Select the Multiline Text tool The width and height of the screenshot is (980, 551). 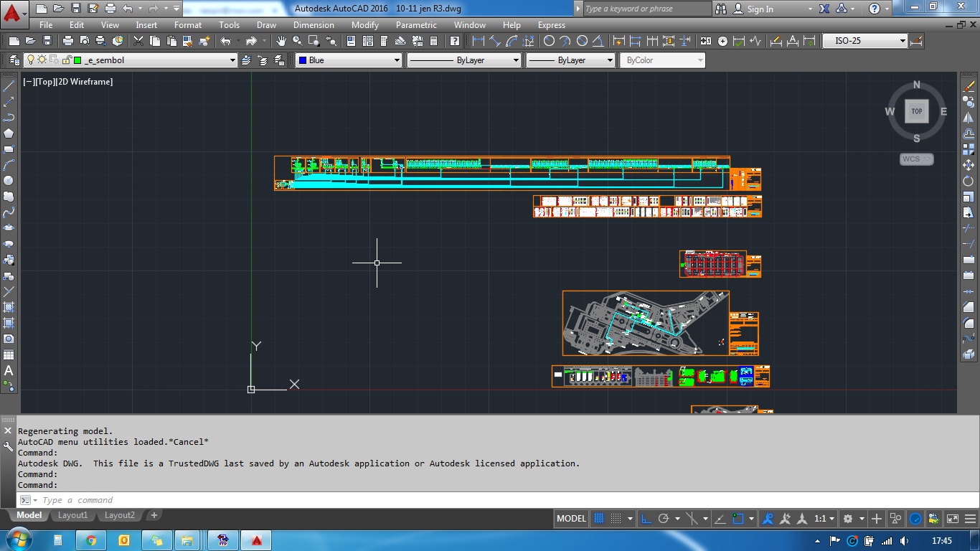[9, 371]
